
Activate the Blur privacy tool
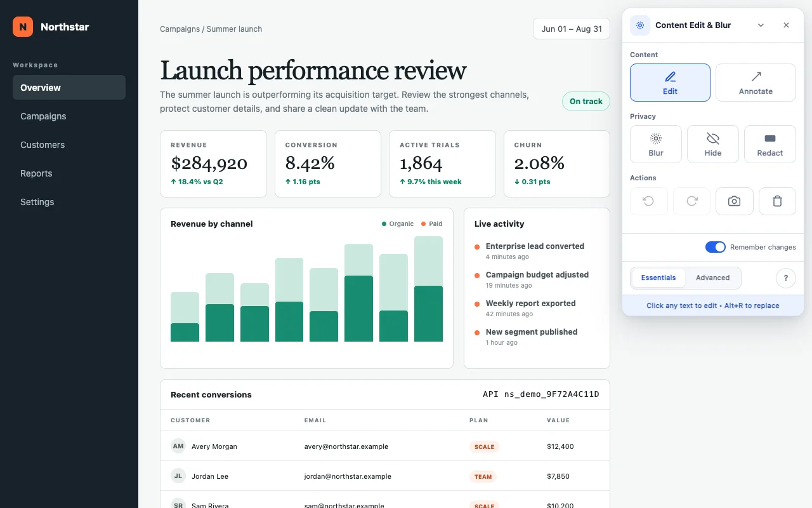coord(656,144)
